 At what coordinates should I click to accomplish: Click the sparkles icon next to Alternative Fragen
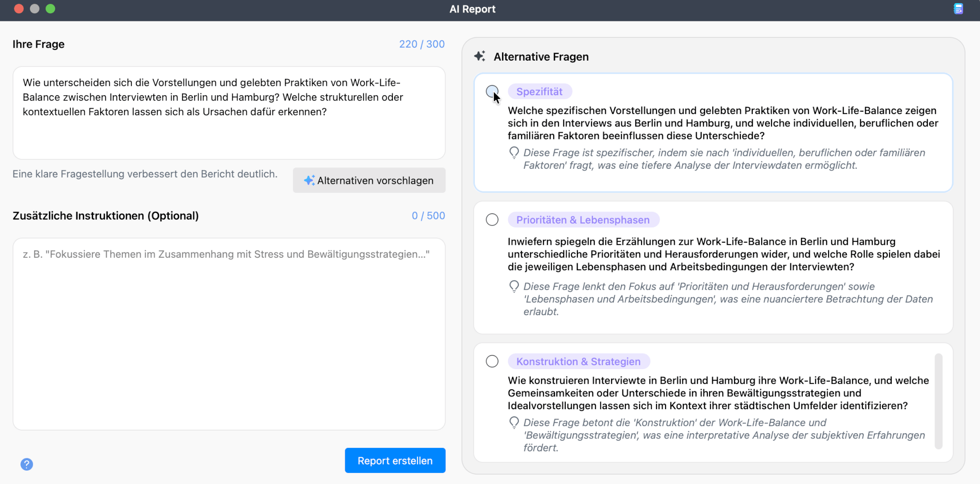tap(479, 56)
